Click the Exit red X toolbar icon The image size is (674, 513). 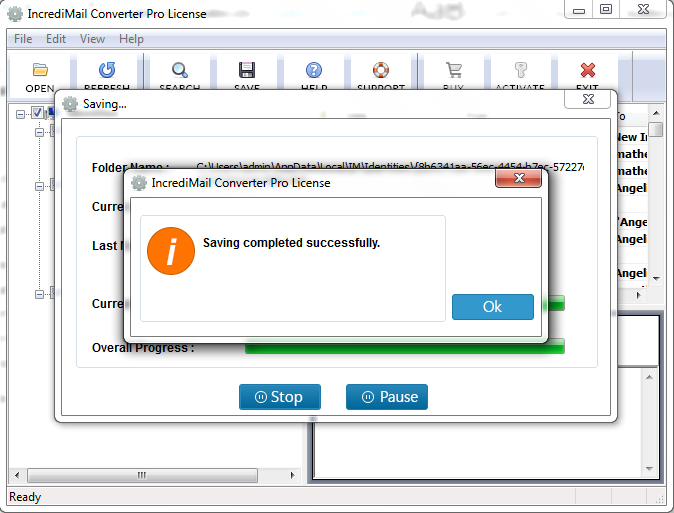click(588, 70)
